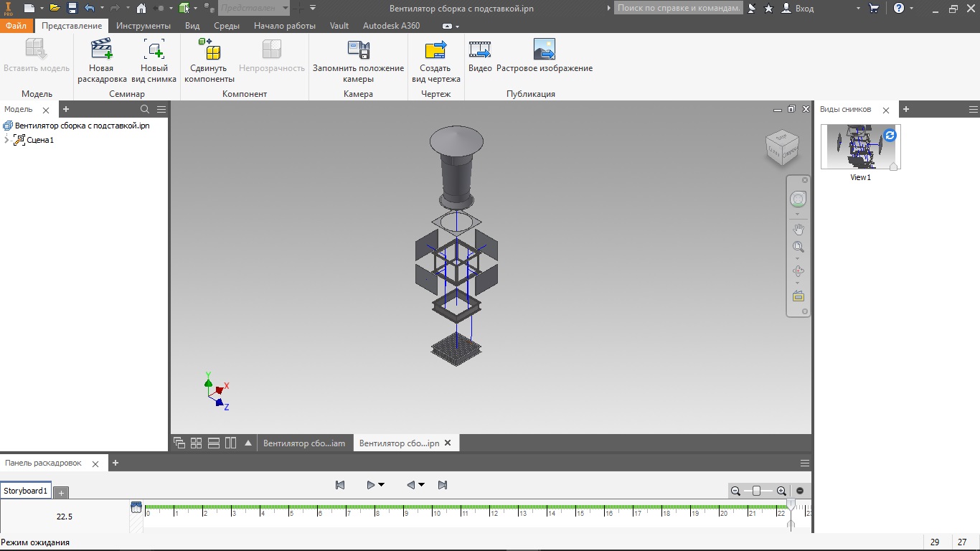Click the Pan hand icon in navigation bar
This screenshot has width=980, height=551.
[798, 230]
